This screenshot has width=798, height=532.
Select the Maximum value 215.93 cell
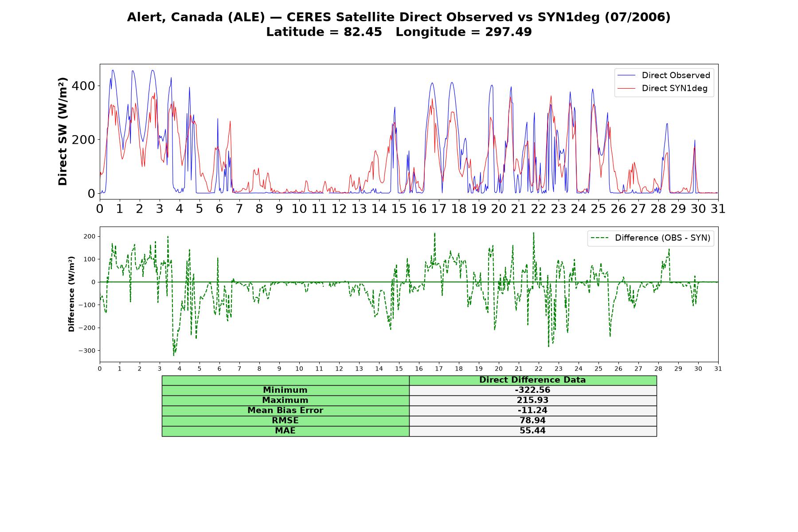(x=533, y=400)
